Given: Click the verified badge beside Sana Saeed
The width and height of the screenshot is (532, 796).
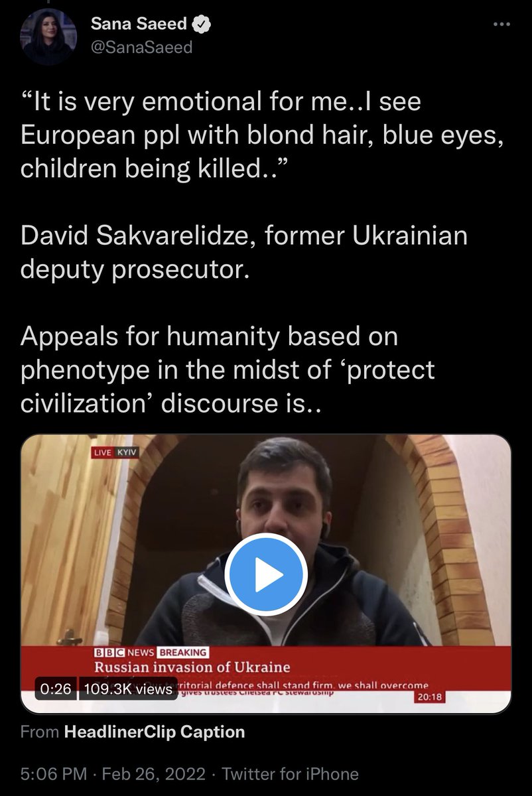Looking at the screenshot, I should tap(200, 26).
